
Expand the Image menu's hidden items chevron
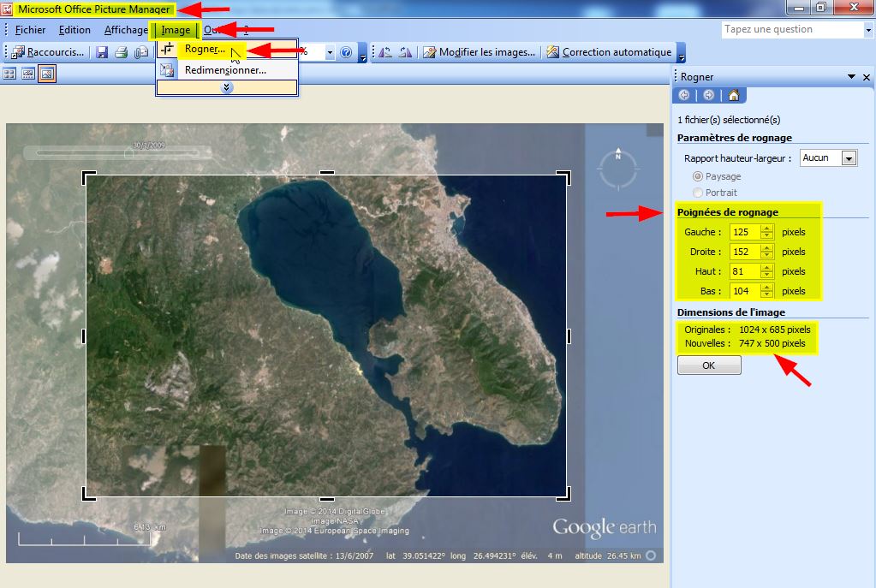click(x=227, y=87)
